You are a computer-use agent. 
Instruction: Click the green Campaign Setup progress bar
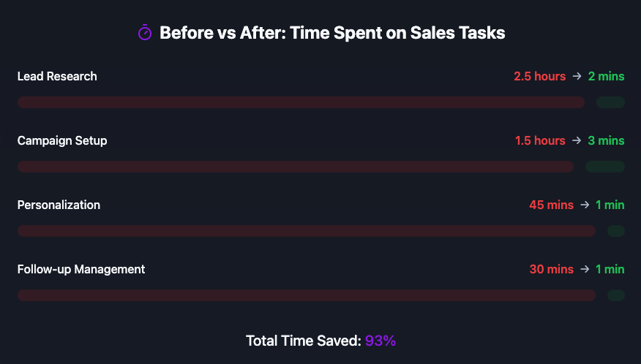coord(604,167)
